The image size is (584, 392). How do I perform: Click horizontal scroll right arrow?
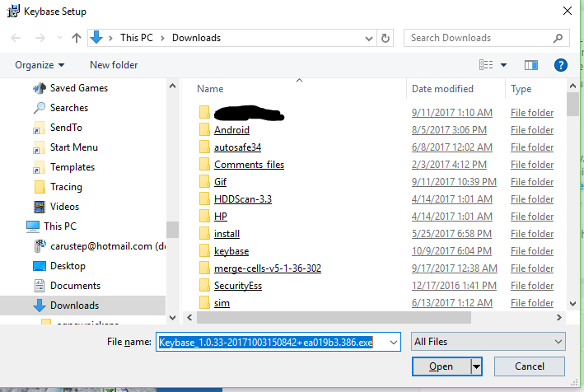pyautogui.click(x=559, y=317)
